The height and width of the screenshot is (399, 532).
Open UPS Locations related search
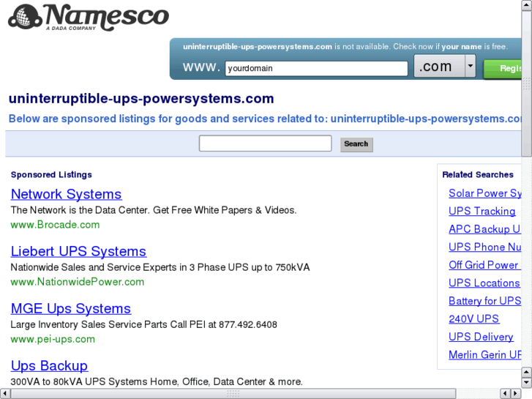484,283
